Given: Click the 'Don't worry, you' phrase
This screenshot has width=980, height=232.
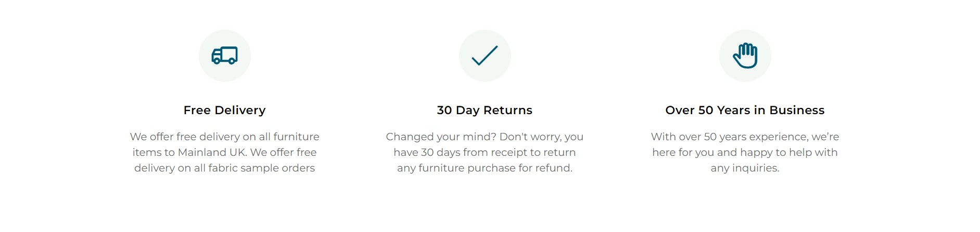Looking at the screenshot, I should coord(541,137).
